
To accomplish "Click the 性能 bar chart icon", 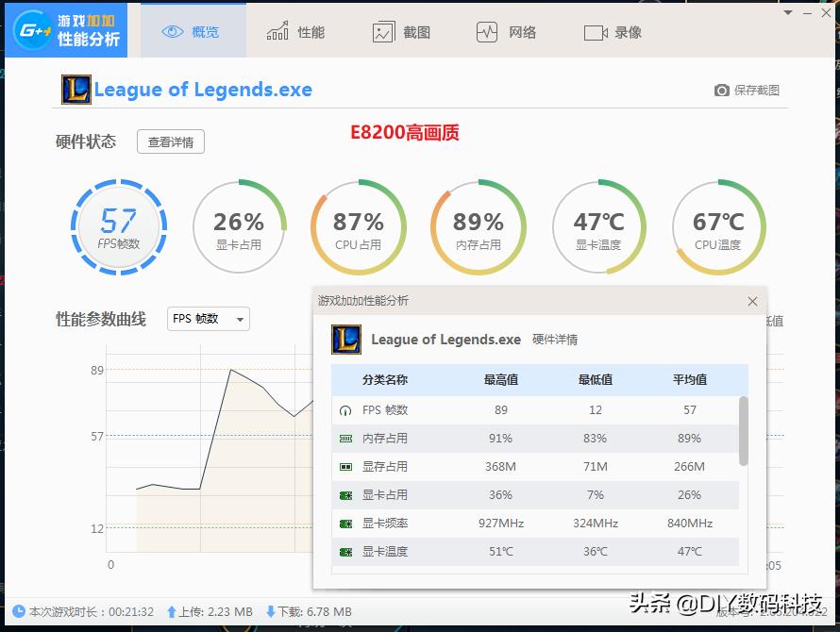I will click(277, 30).
